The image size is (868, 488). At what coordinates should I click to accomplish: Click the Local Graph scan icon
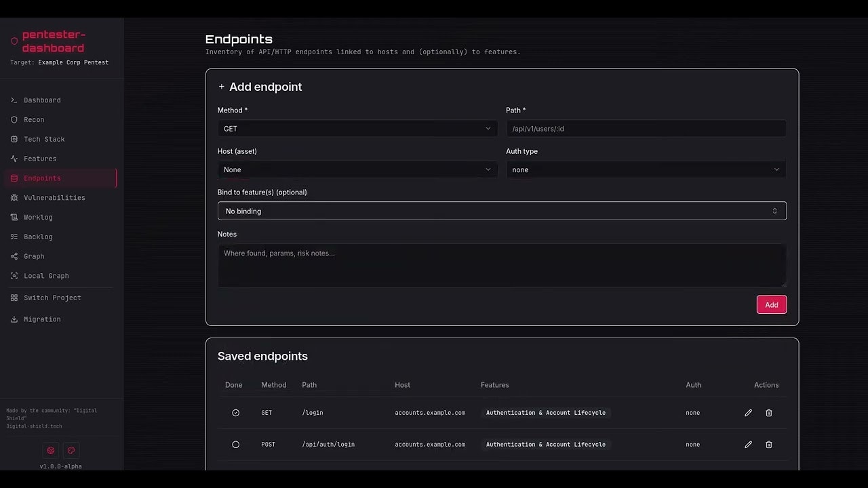click(x=14, y=276)
